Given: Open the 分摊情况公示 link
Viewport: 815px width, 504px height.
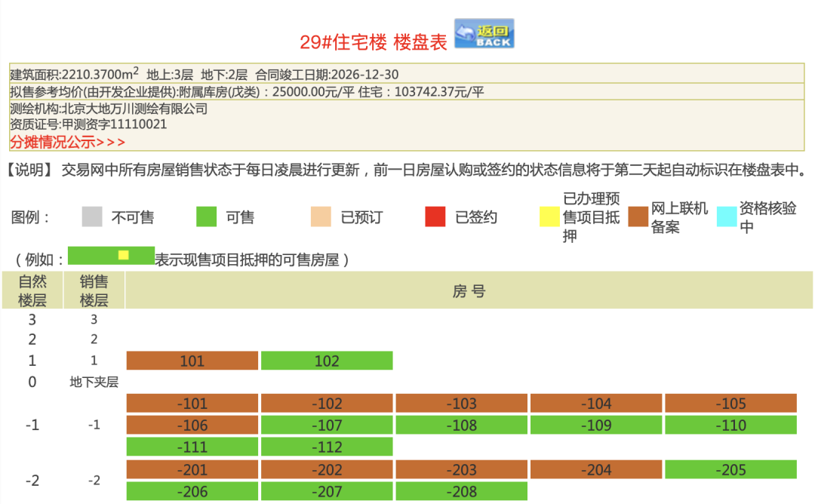Looking at the screenshot, I should click(67, 142).
